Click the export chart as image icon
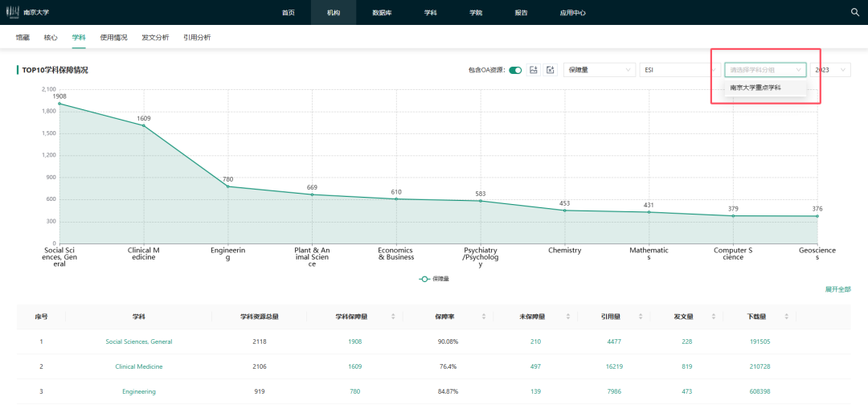The image size is (868, 405). (x=534, y=70)
